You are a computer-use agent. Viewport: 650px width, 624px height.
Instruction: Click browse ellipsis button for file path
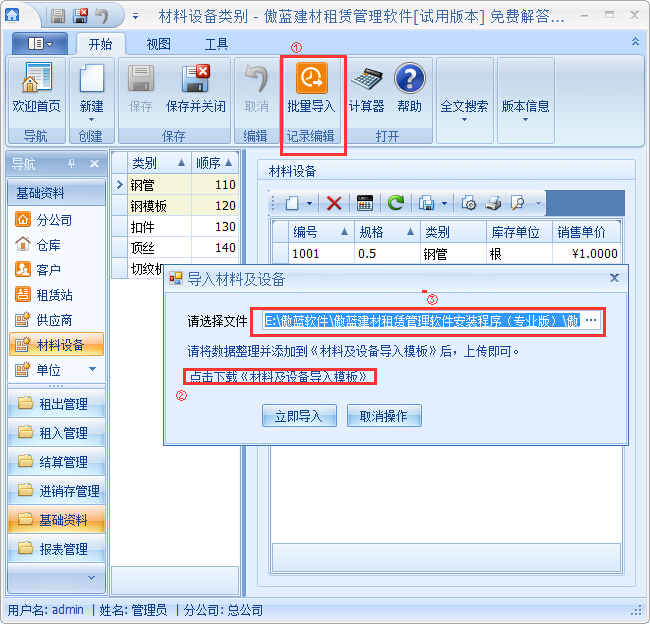click(x=591, y=320)
